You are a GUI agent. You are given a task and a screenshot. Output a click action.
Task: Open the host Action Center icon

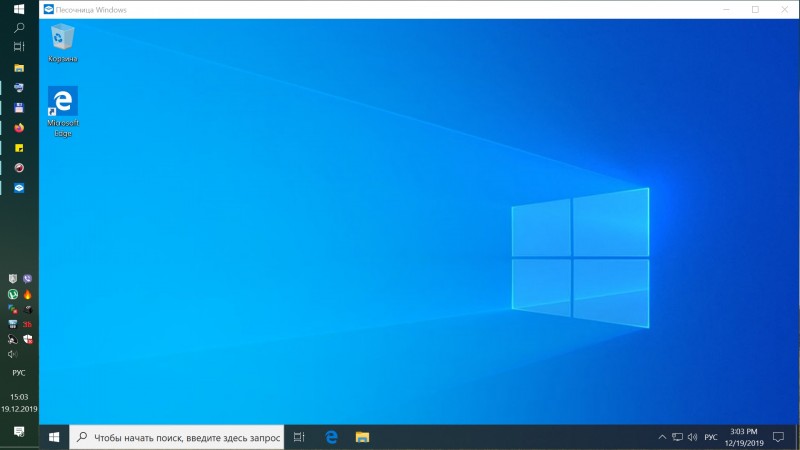19,432
